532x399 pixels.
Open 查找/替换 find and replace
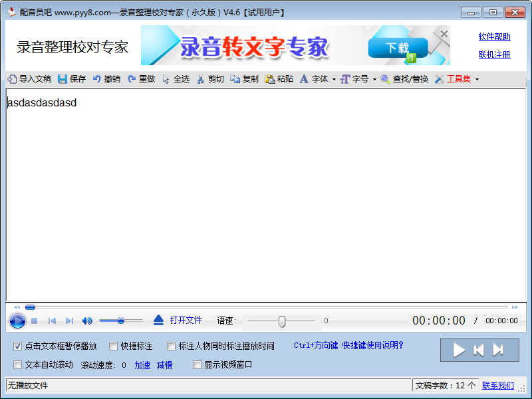(x=404, y=79)
